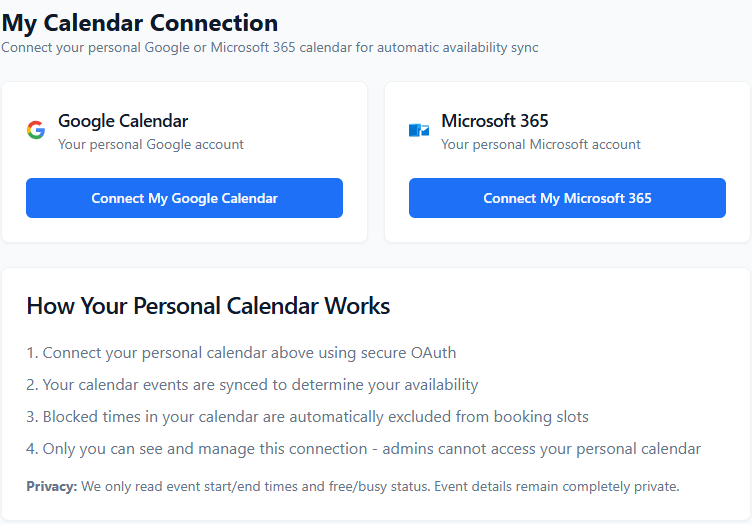752x524 pixels.
Task: Select step 3 about blocked times
Action: pos(307,417)
